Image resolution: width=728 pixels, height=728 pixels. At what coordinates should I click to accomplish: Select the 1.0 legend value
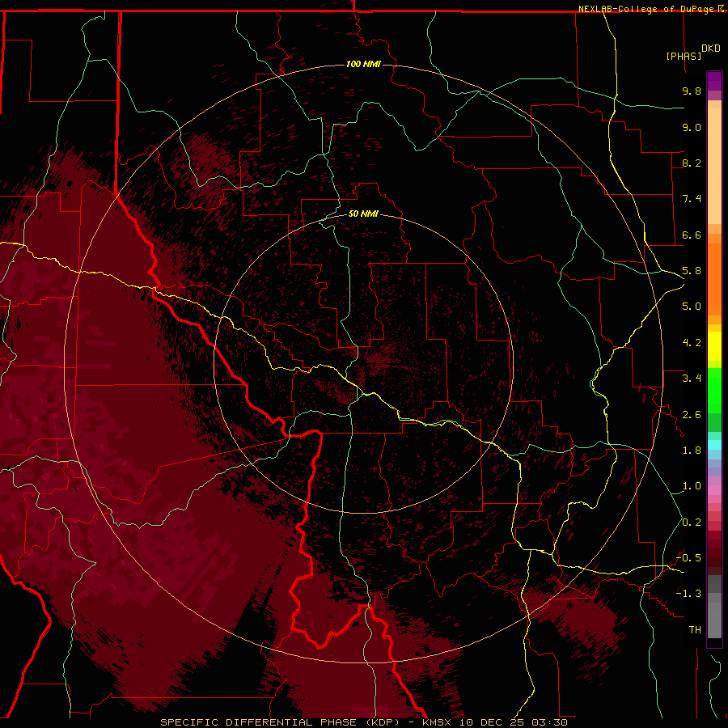pos(692,486)
